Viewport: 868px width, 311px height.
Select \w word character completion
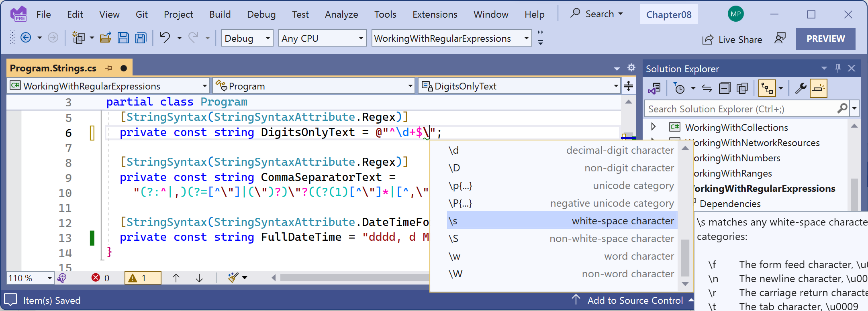(x=562, y=256)
